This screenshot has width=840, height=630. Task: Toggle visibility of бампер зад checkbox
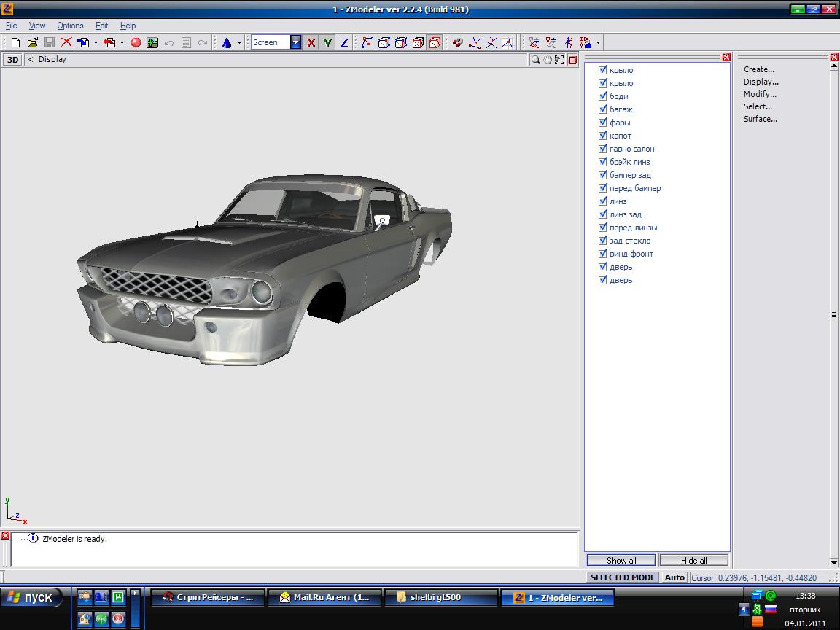603,175
